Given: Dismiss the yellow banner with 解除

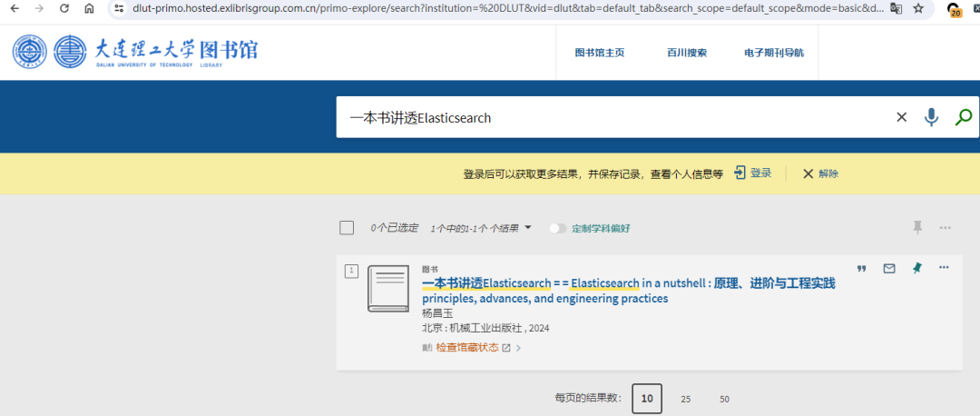Looking at the screenshot, I should (820, 173).
